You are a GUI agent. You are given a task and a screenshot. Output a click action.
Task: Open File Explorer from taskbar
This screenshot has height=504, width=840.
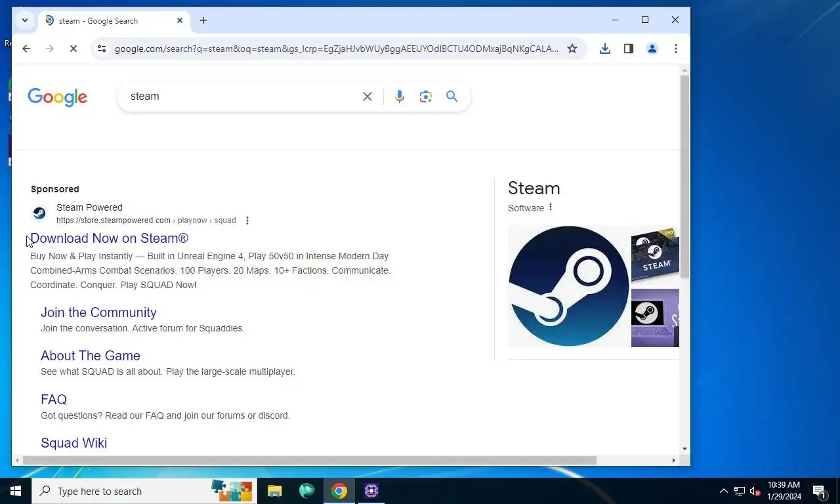(x=274, y=491)
